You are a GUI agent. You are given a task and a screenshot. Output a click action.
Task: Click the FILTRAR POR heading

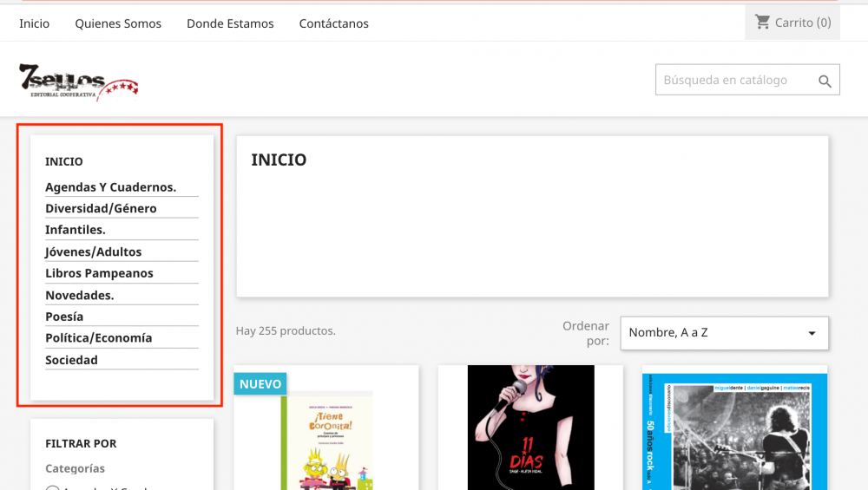[x=81, y=443]
